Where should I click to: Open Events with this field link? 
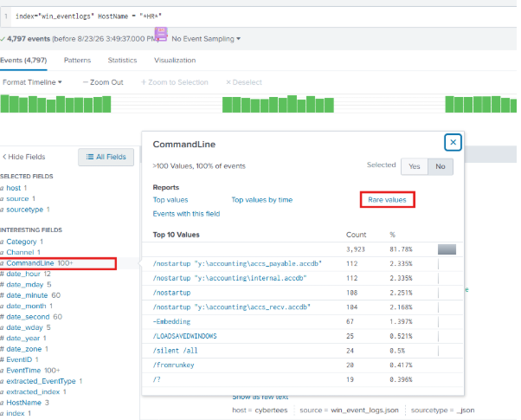click(186, 214)
